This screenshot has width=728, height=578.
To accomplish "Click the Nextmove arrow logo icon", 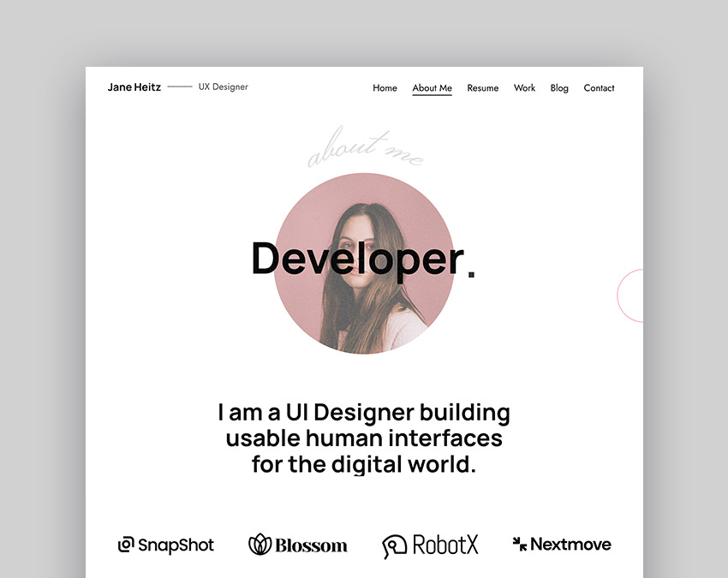I will click(519, 544).
